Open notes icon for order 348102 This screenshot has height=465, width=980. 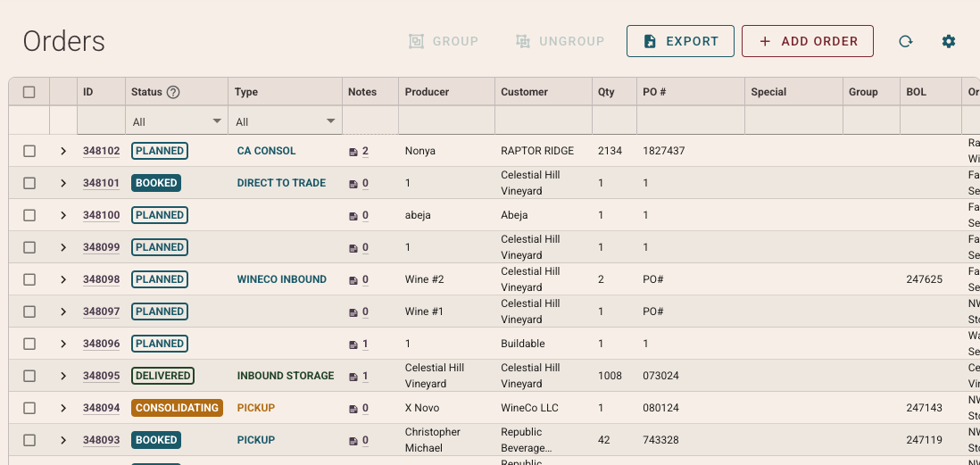353,151
